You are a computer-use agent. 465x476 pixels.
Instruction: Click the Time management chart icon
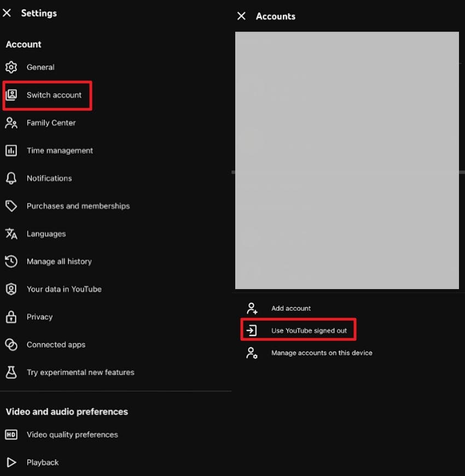(x=11, y=150)
